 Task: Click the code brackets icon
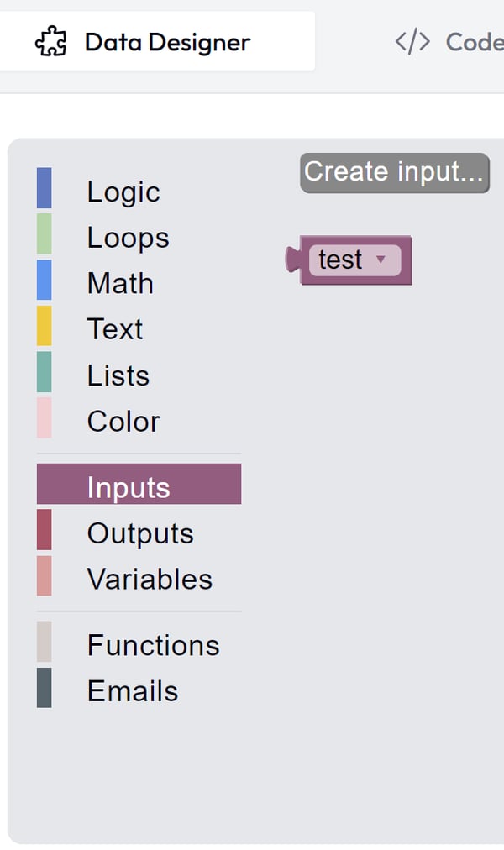(x=412, y=42)
